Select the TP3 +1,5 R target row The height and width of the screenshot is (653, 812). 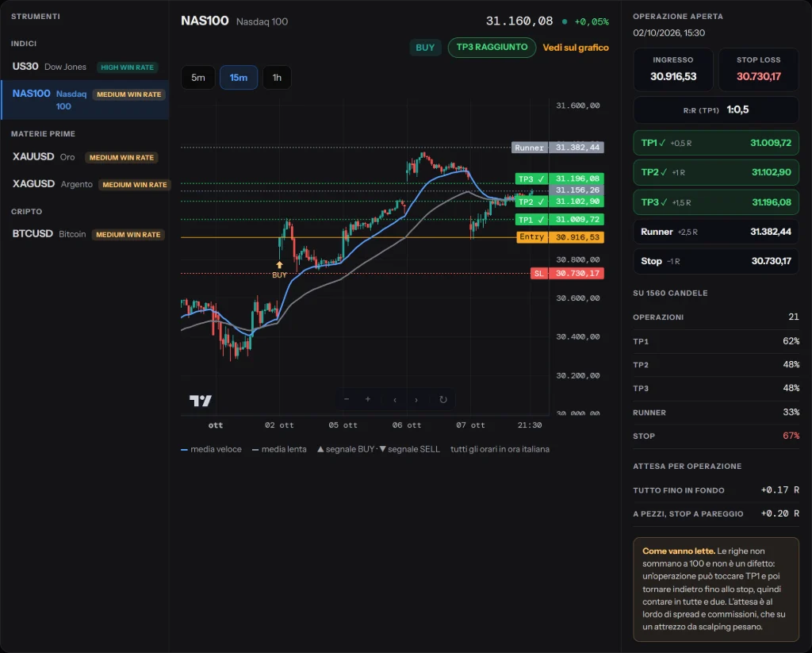pyautogui.click(x=716, y=202)
